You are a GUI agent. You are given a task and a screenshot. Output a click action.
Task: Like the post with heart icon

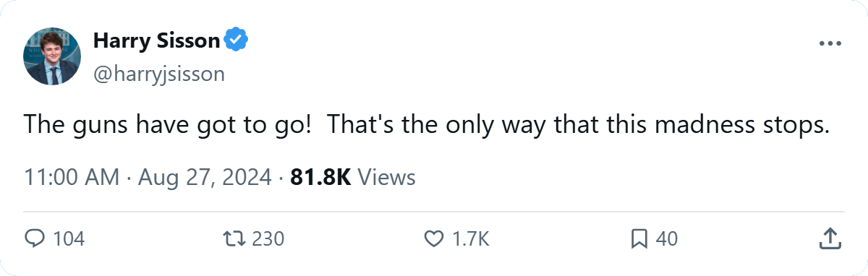433,238
